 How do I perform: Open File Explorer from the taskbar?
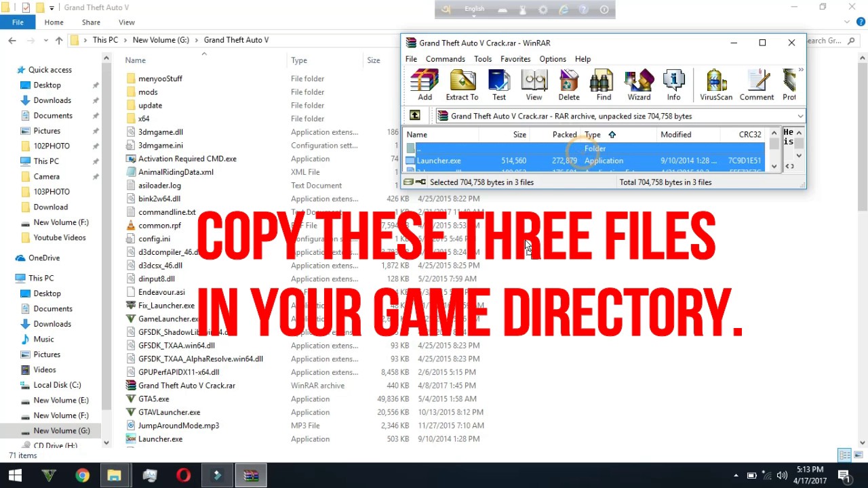tap(114, 475)
